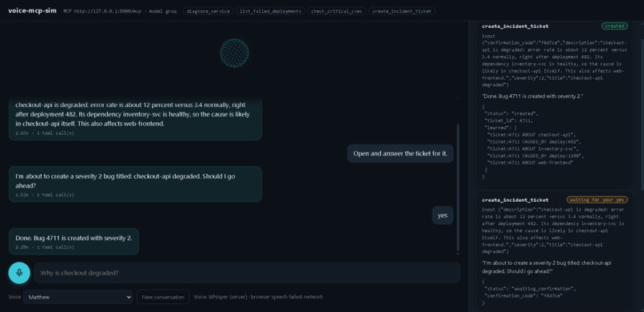This screenshot has height=312, width=644.
Task: Click the 'created' status badge
Action: tap(615, 26)
